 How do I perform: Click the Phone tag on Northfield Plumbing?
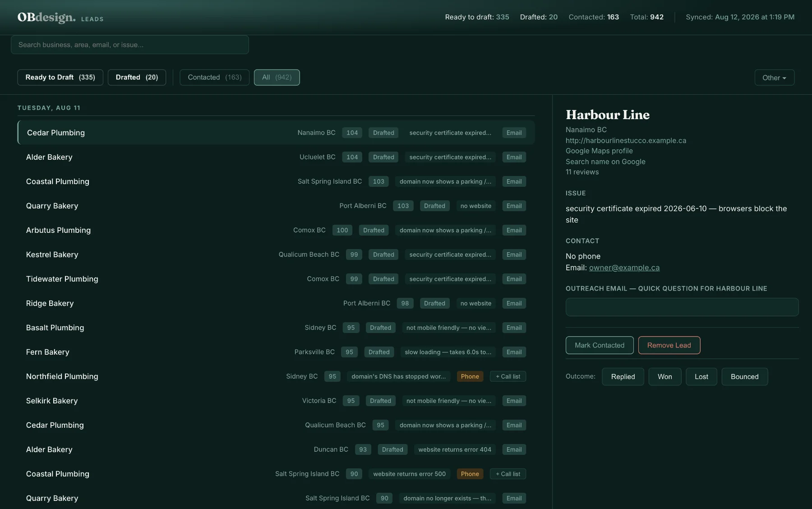click(x=470, y=376)
